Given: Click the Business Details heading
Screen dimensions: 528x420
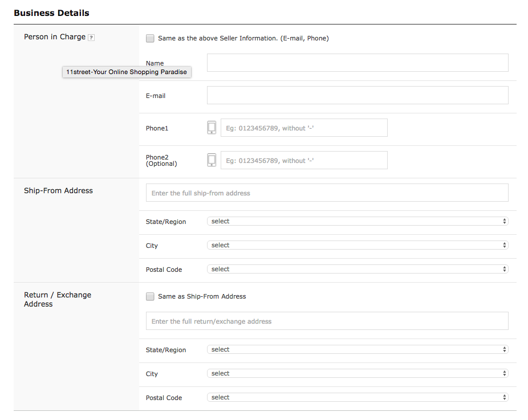Looking at the screenshot, I should (51, 13).
